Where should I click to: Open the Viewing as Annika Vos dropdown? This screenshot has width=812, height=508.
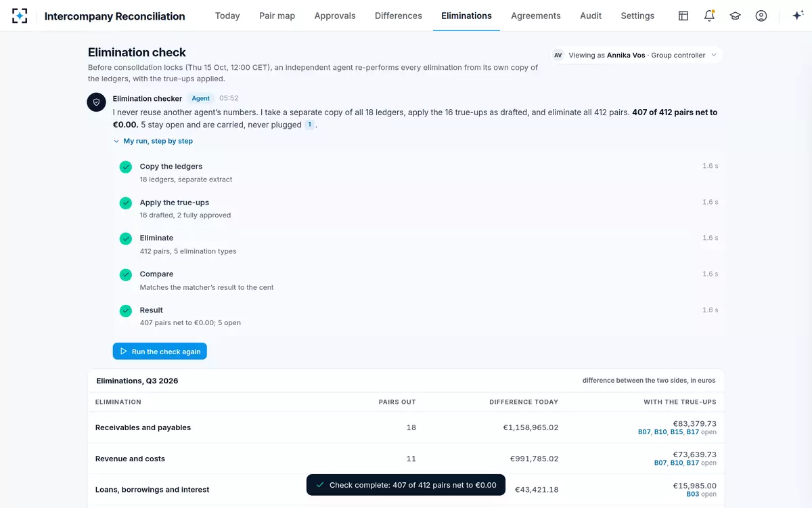[x=636, y=56]
